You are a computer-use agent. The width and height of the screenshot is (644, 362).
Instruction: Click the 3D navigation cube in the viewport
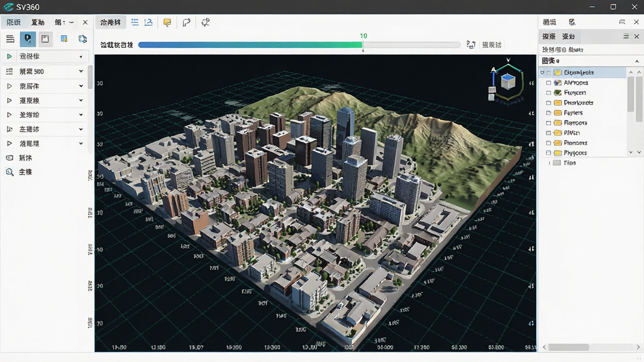coord(508,82)
